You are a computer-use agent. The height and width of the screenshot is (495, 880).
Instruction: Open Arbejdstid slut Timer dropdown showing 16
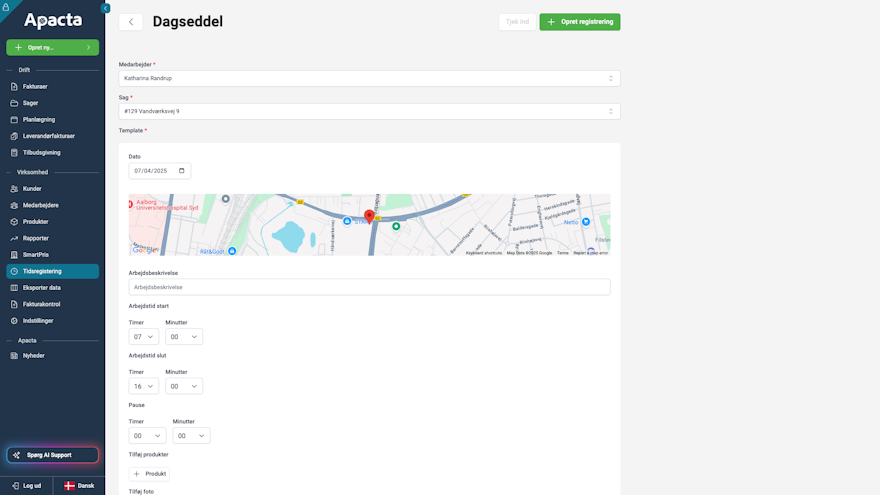tap(144, 386)
